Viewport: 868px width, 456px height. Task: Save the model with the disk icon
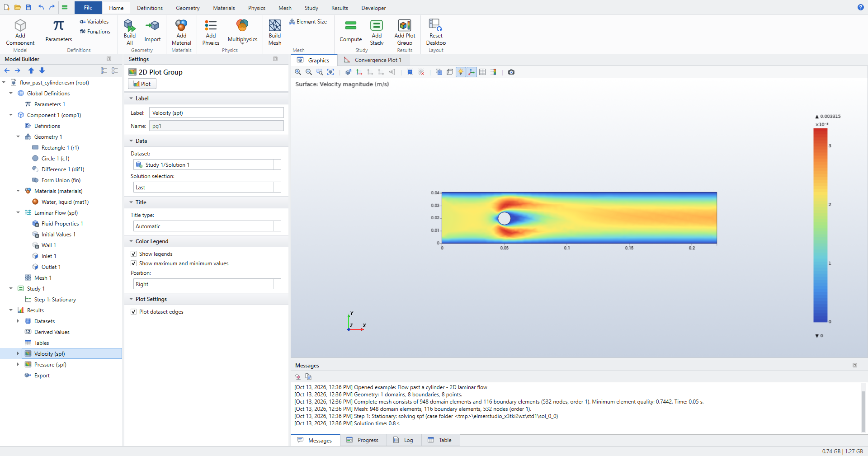click(x=28, y=7)
